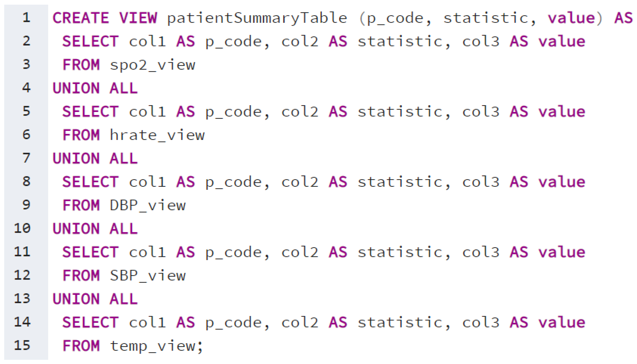The width and height of the screenshot is (637, 364).
Task: Click col1 on line 11
Action: coord(147,252)
